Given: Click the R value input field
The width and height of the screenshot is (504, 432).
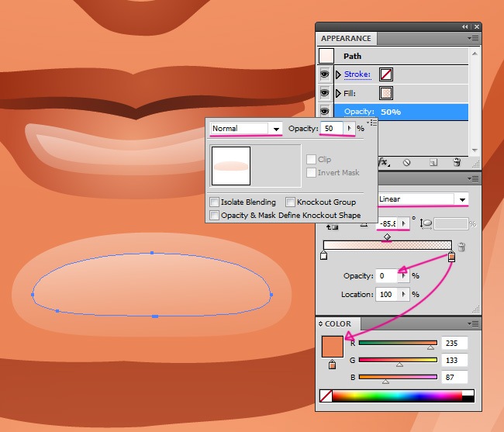Looking at the screenshot, I should (454, 343).
